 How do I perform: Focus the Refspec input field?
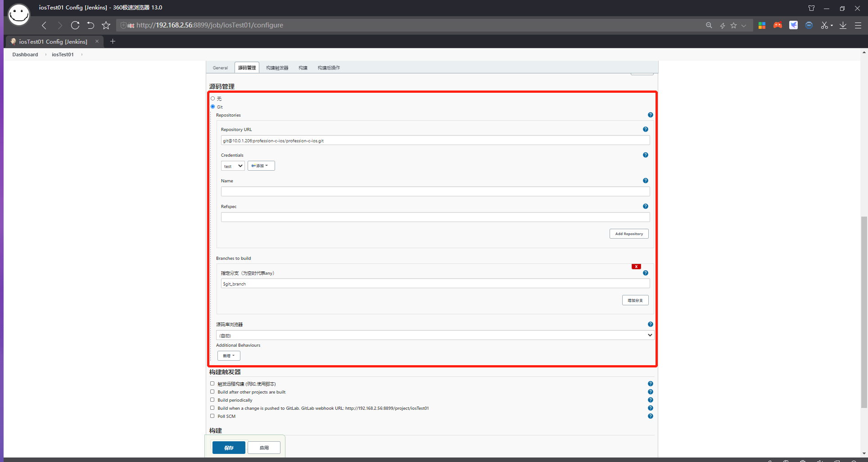coord(435,217)
